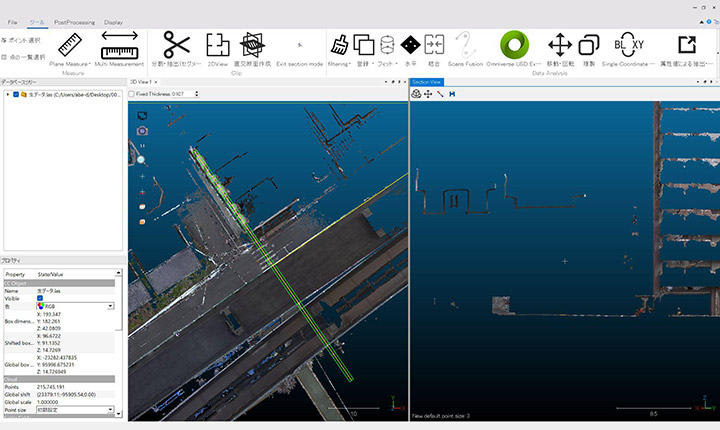This screenshot has width=720, height=430.
Task: Click the Fixed Thickness value stepper
Action: [197, 94]
